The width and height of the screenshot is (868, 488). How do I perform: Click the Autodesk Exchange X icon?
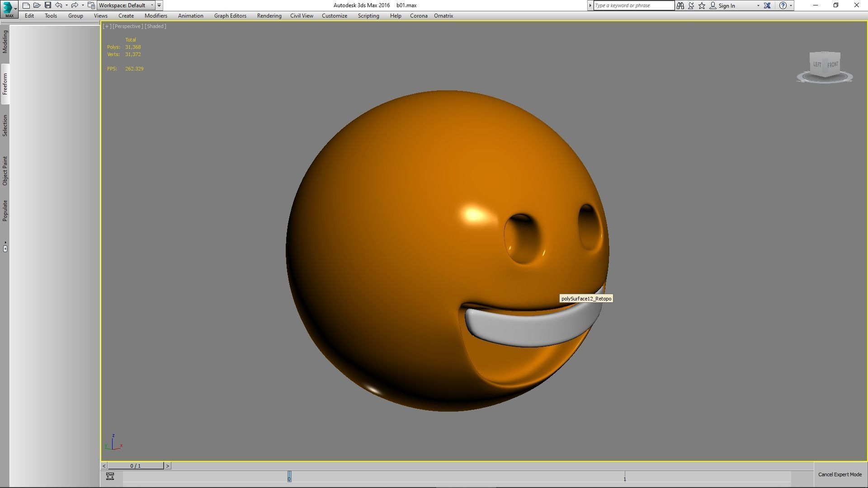pyautogui.click(x=767, y=5)
